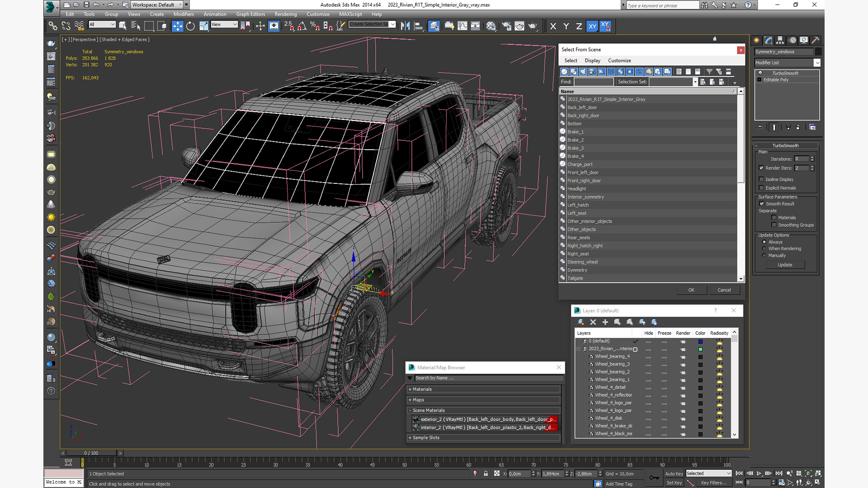Enable the Explicit Normals checkbox
This screenshot has width=868, height=488.
coord(761,188)
